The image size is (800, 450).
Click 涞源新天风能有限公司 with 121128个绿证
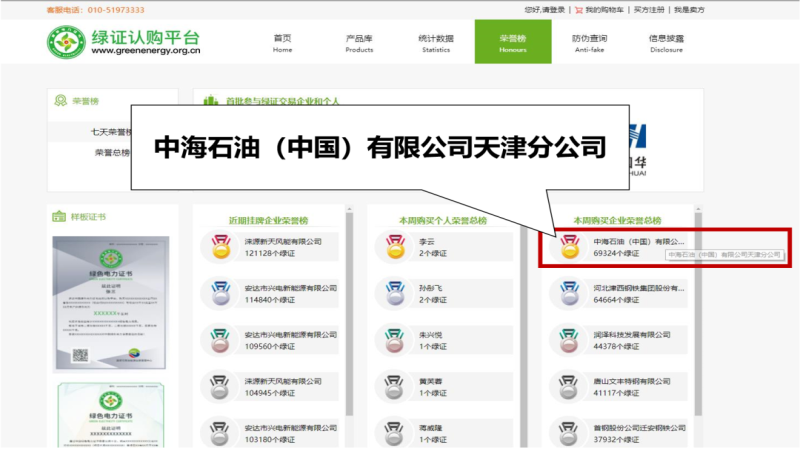283,241
